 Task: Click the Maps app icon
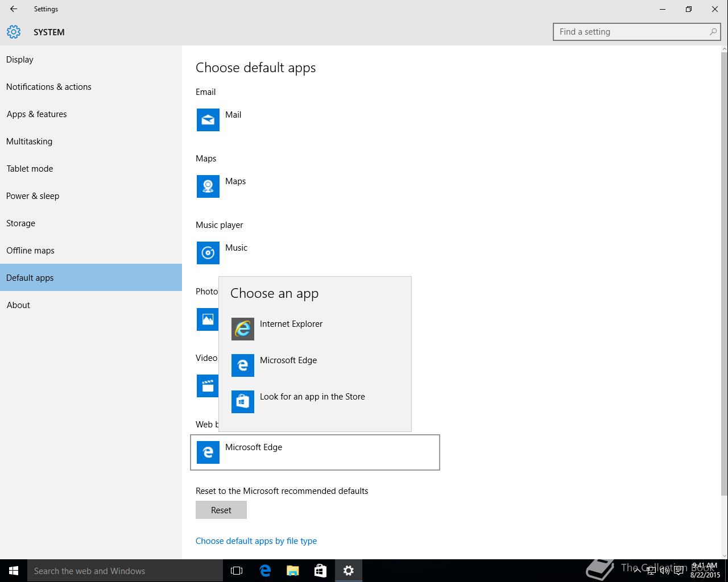[x=208, y=186]
